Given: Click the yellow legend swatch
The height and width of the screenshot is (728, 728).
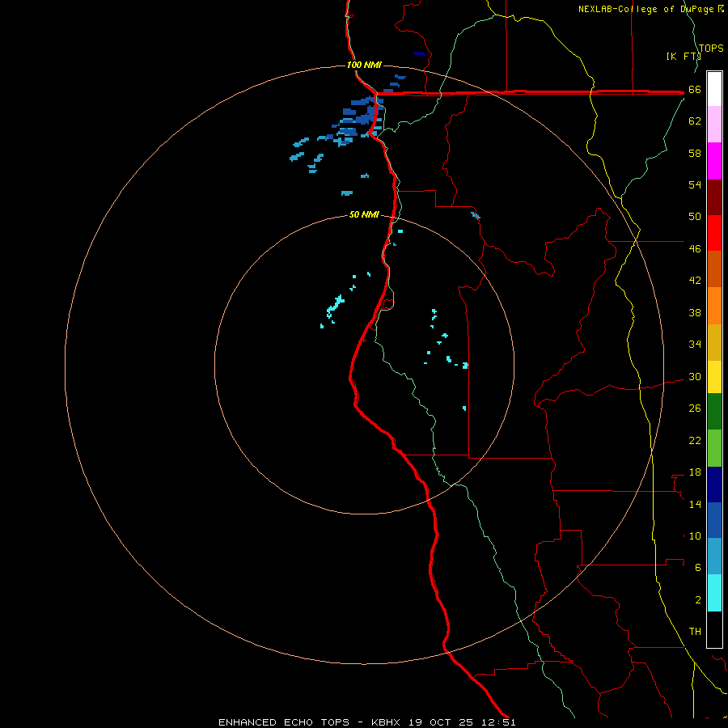Looking at the screenshot, I should 714,377.
